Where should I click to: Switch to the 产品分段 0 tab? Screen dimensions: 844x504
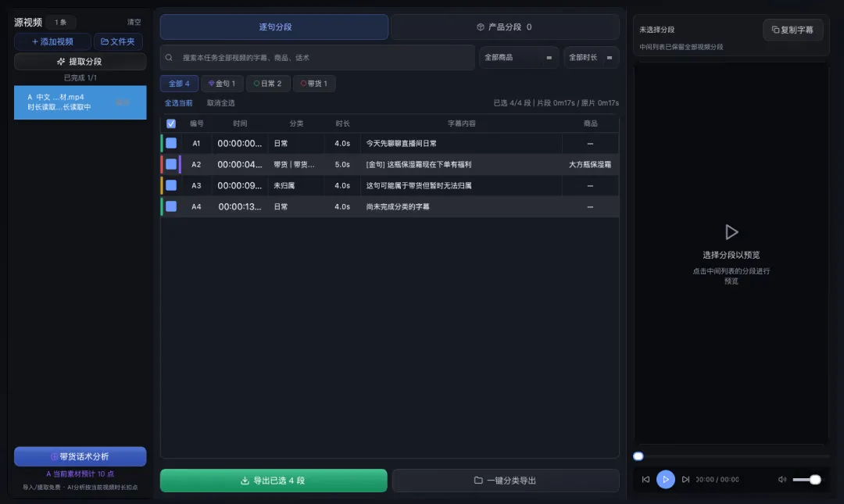[504, 27]
